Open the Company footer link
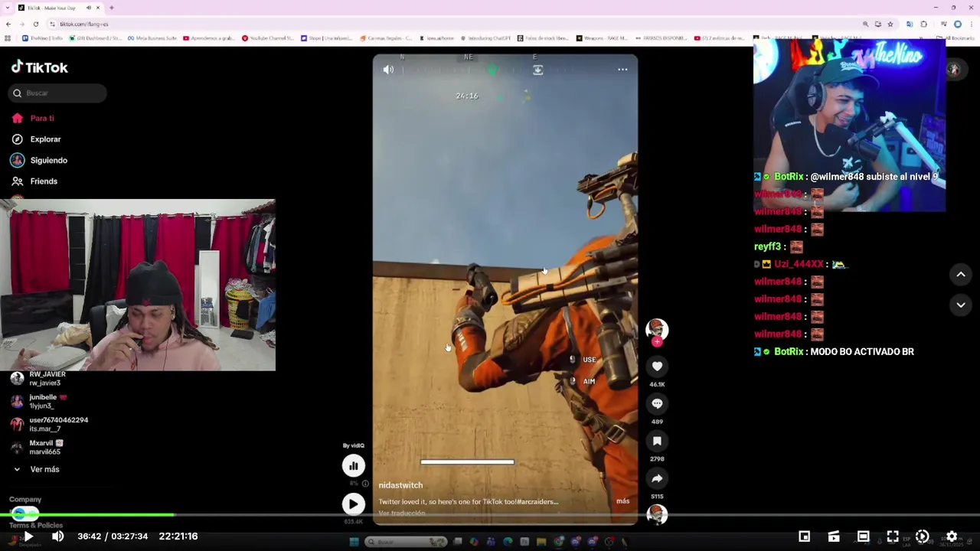The width and height of the screenshot is (980, 551). click(x=25, y=499)
